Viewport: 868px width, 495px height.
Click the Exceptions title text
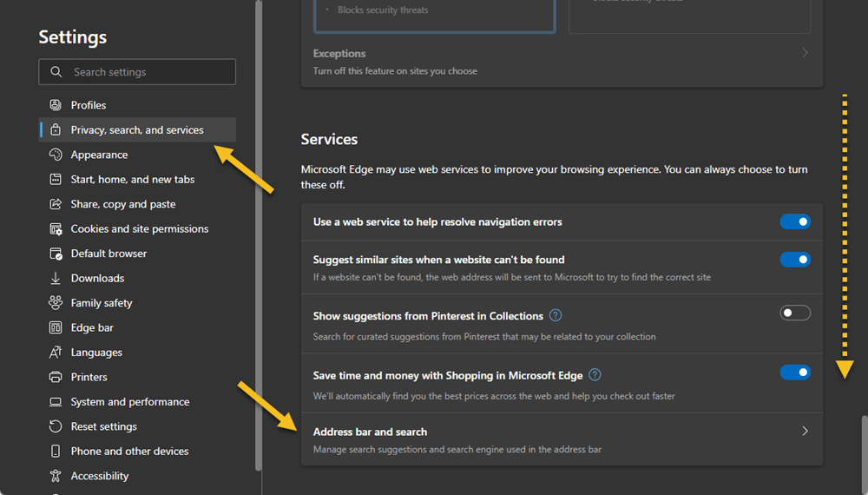tap(339, 53)
